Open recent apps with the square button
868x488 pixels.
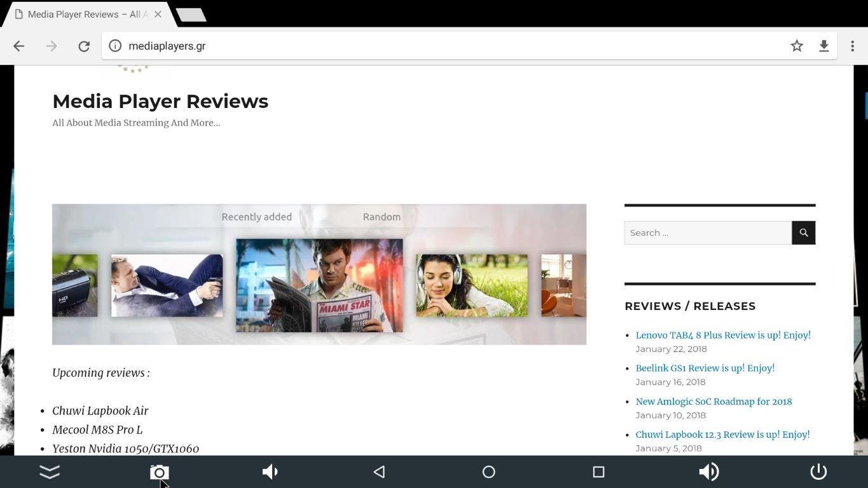(598, 471)
